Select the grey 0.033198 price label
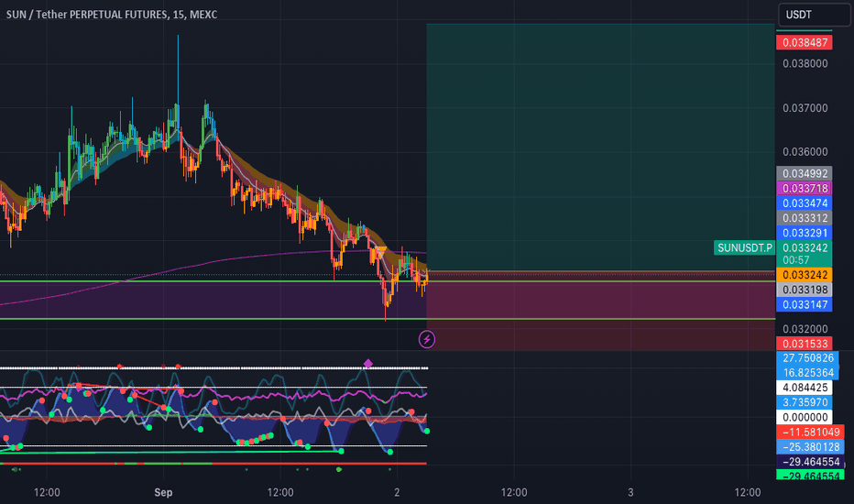The width and height of the screenshot is (854, 504). tap(805, 290)
